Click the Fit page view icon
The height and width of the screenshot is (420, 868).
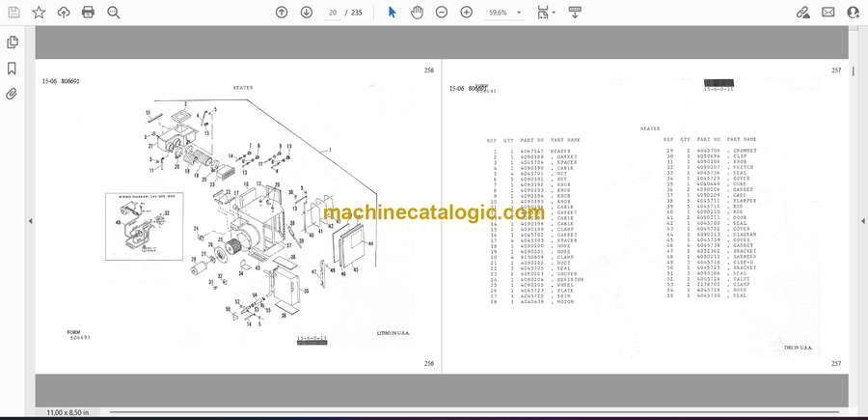coord(542,13)
